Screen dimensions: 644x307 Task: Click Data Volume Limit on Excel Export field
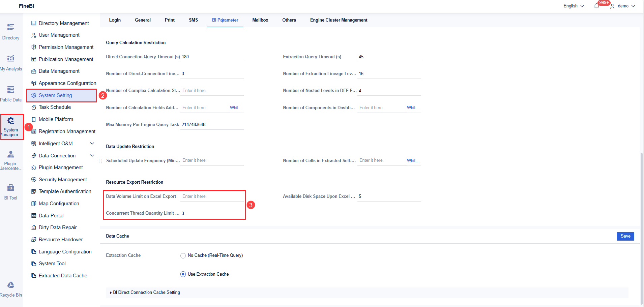click(x=212, y=196)
